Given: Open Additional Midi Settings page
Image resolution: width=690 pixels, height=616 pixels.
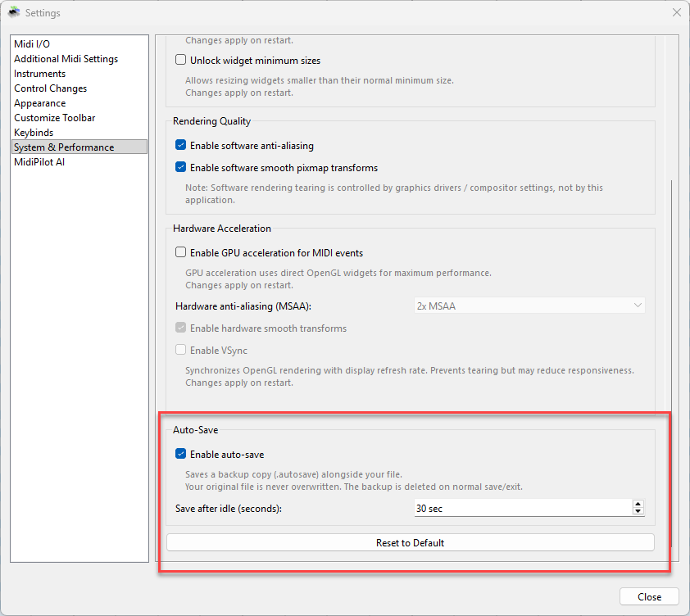Looking at the screenshot, I should pyautogui.click(x=66, y=58).
